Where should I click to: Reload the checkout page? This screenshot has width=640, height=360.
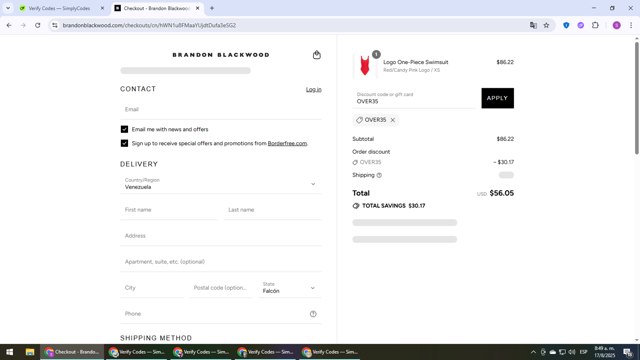38,25
